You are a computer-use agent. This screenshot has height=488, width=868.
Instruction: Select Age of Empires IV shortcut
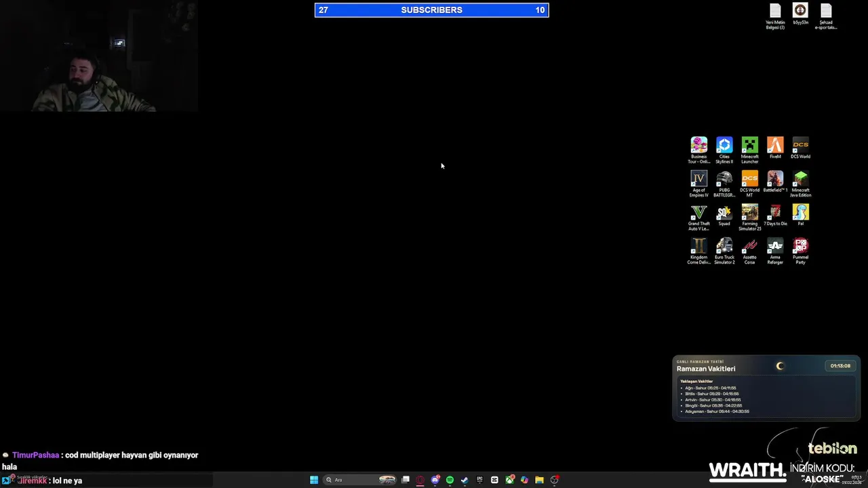[698, 184]
